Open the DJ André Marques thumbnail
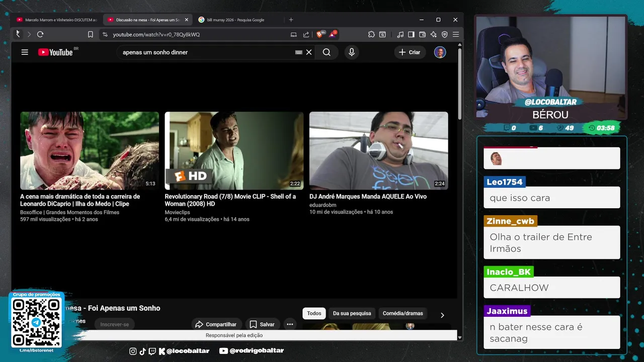 378,150
